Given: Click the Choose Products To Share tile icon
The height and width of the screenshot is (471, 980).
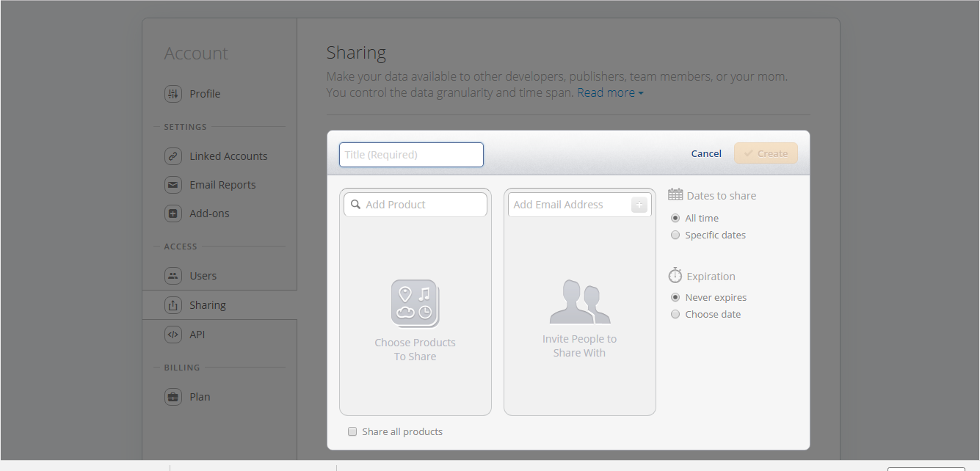Looking at the screenshot, I should [x=415, y=303].
